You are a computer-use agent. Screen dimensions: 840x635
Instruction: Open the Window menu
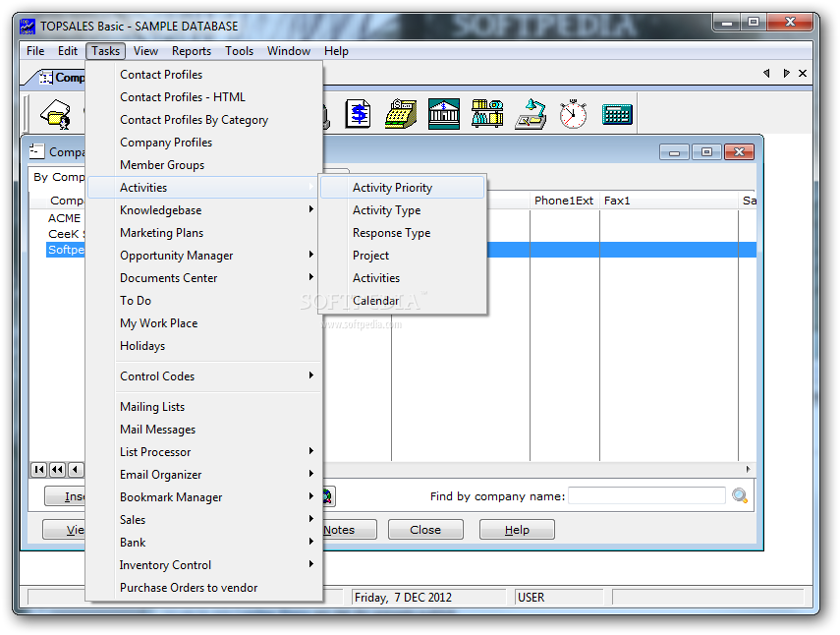click(289, 51)
